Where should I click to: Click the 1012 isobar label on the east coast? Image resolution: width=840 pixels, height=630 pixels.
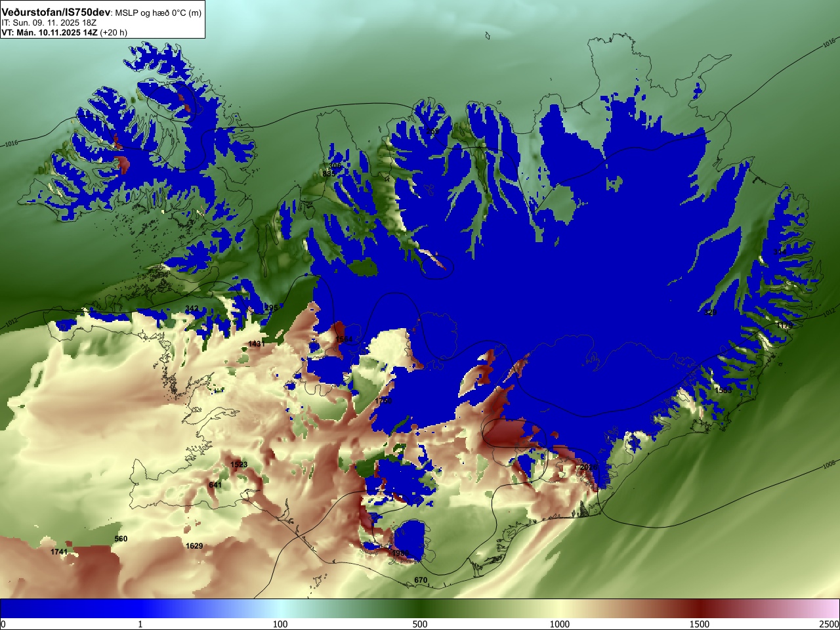(829, 314)
